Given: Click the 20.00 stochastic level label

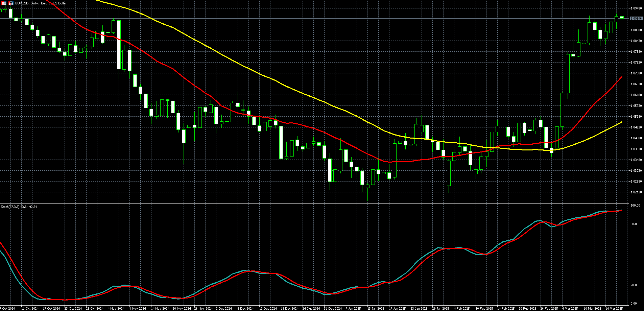Looking at the screenshot, I should (635, 285).
